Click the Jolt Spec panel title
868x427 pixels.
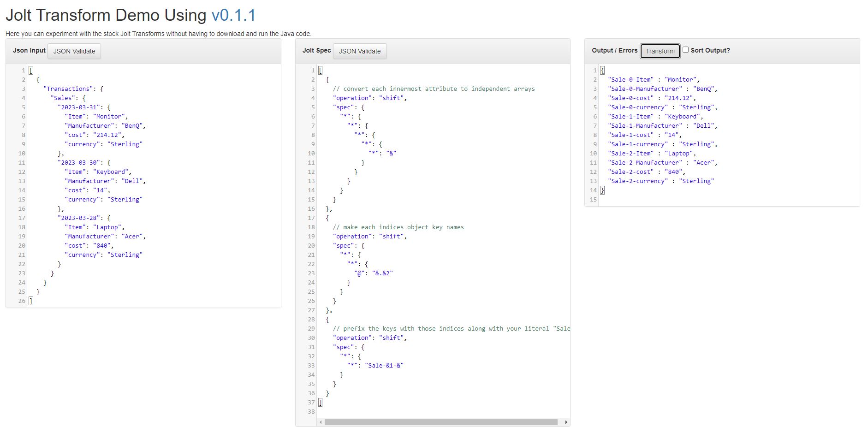(316, 50)
